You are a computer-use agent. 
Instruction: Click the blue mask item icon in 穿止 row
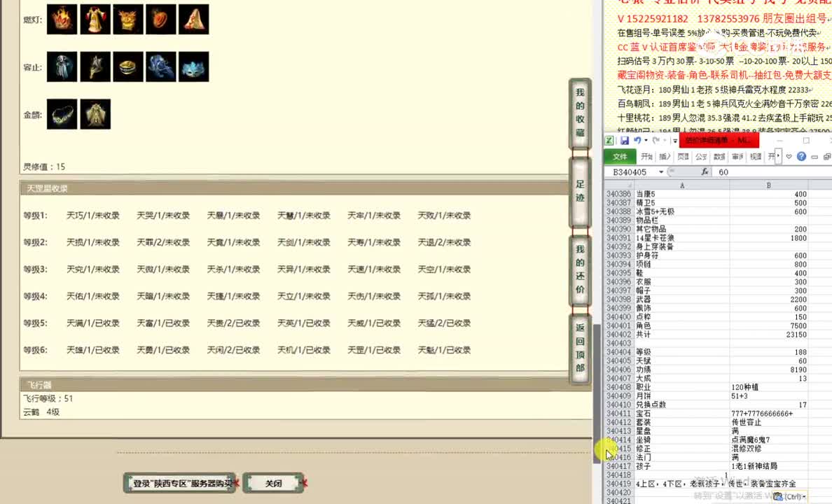(x=193, y=66)
